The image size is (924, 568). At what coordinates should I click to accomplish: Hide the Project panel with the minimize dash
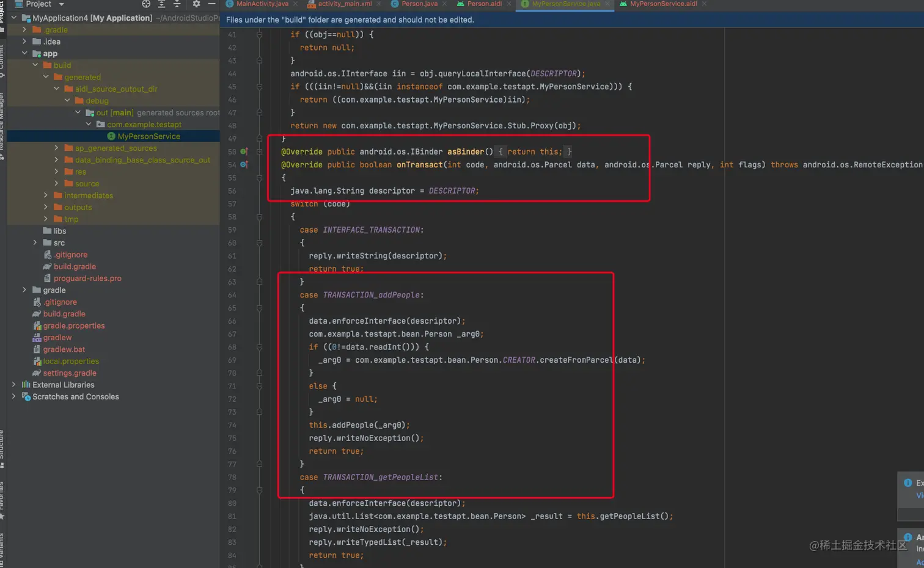coord(211,4)
